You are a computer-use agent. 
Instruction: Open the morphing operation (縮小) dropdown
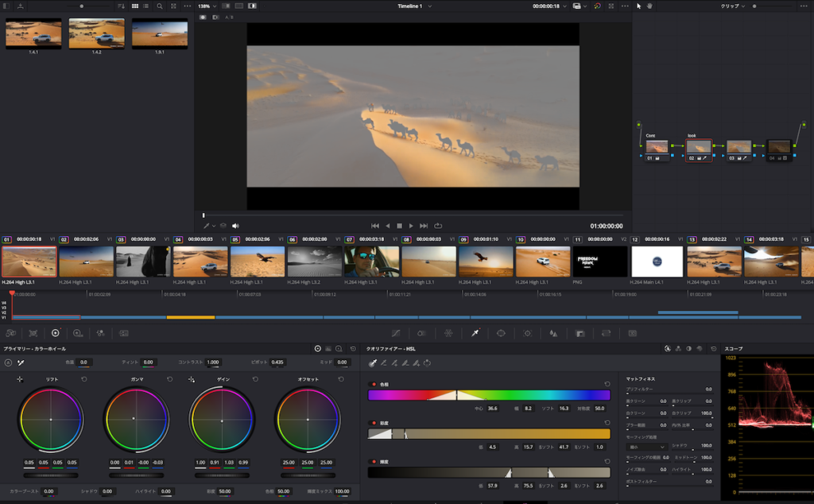tap(646, 447)
